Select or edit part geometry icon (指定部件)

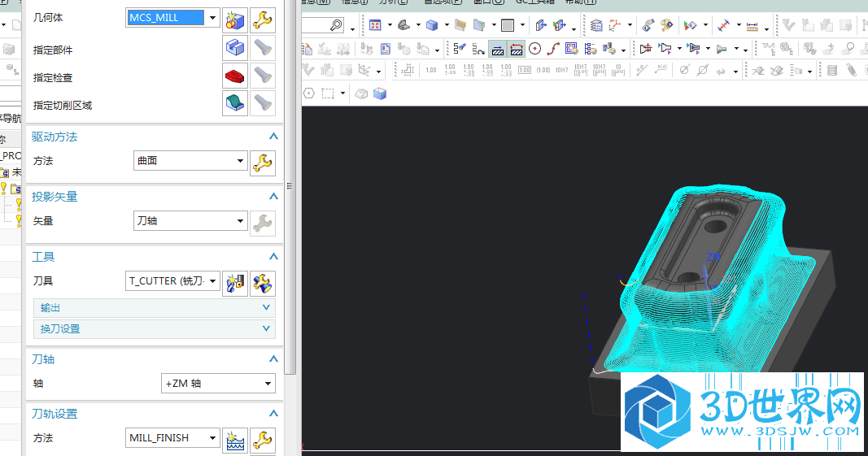235,48
